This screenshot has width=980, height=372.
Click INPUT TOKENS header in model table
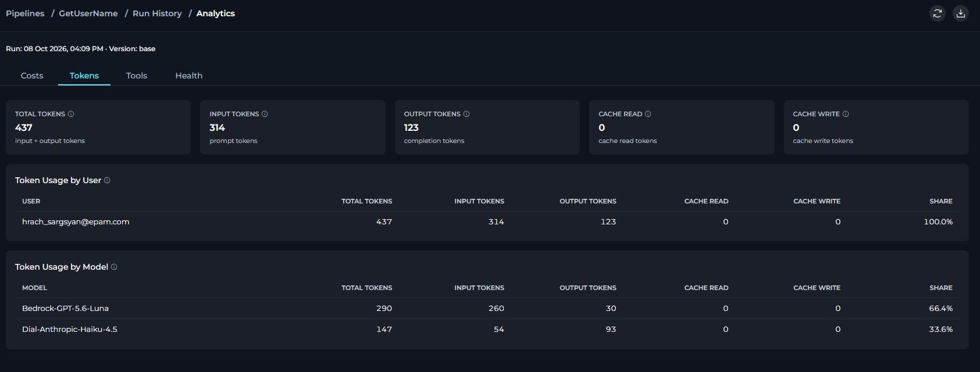(479, 288)
